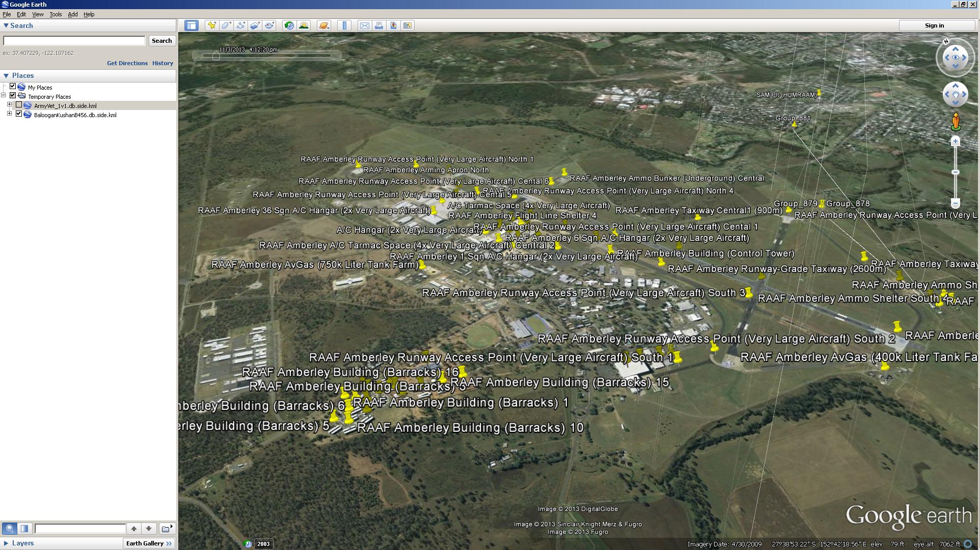Screen dimensions: 980x550
Task: Expand the ArmyVet_1v1.db.side.kml tree node
Action: coord(9,105)
